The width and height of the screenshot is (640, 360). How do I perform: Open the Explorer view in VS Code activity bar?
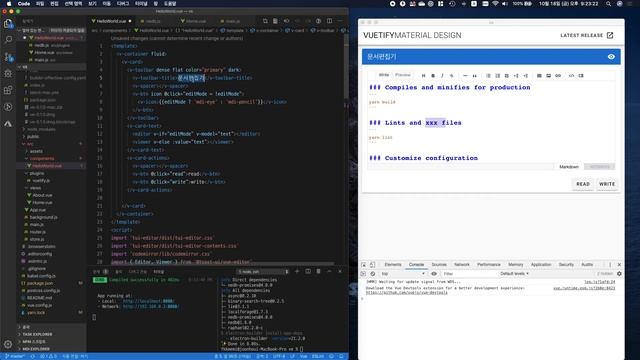(x=8, y=24)
